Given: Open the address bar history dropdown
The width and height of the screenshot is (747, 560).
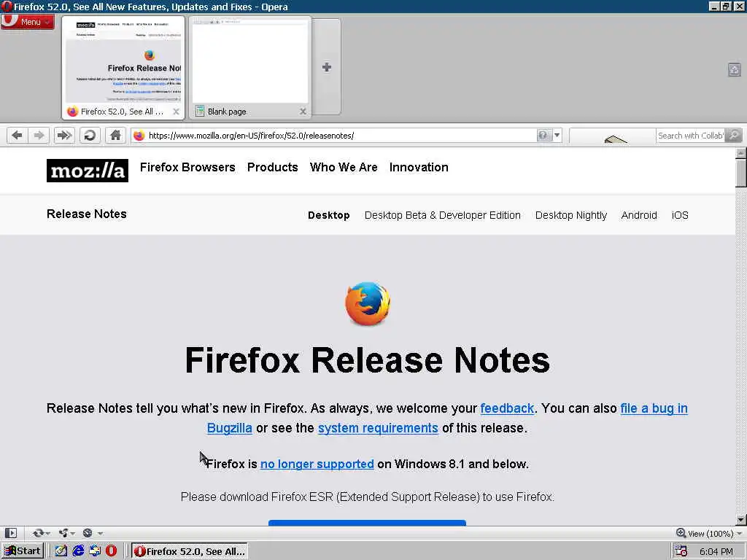Looking at the screenshot, I should [x=557, y=136].
